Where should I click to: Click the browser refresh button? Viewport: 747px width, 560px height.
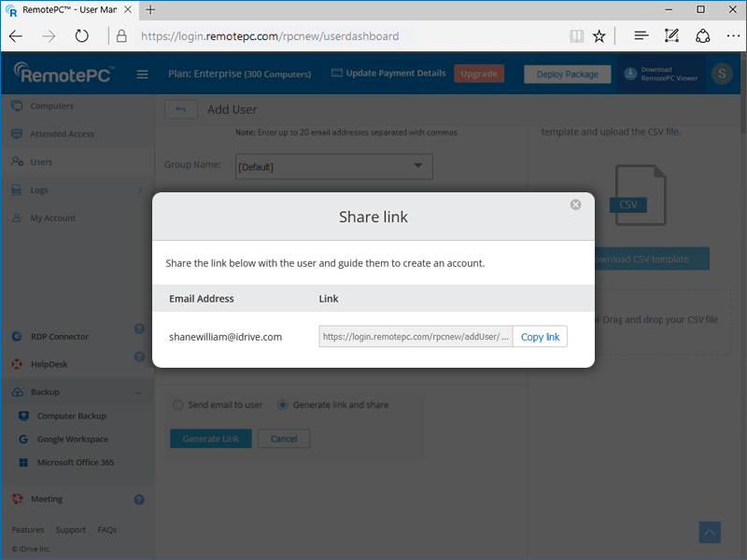pos(81,36)
